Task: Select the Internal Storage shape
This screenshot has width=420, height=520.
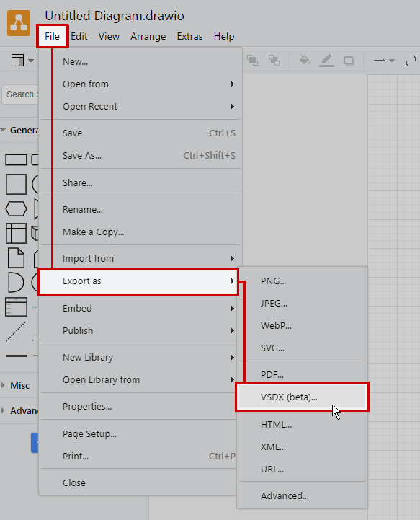Action: pos(17,233)
